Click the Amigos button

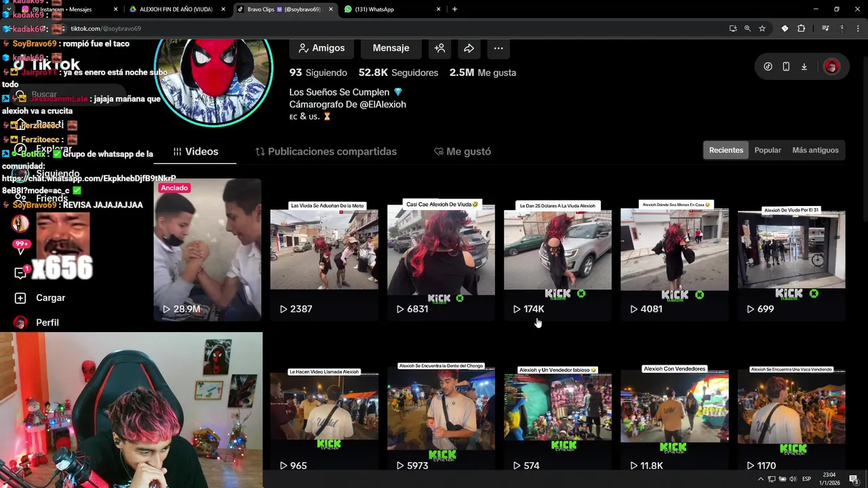321,48
